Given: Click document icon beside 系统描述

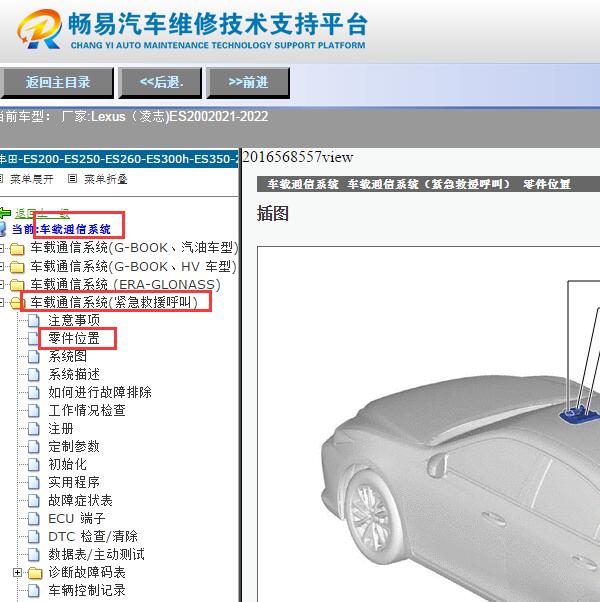Looking at the screenshot, I should (34, 375).
